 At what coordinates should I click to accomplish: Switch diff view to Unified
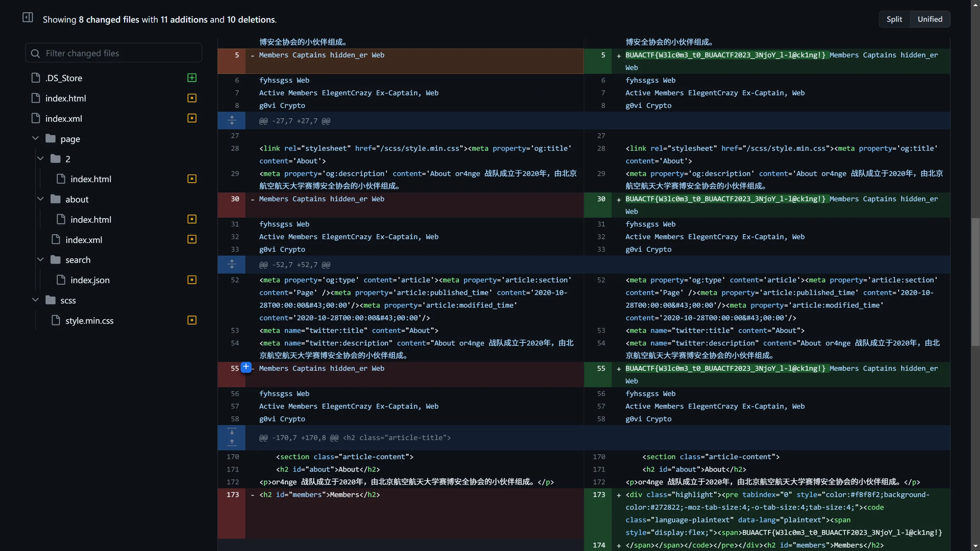tap(929, 19)
